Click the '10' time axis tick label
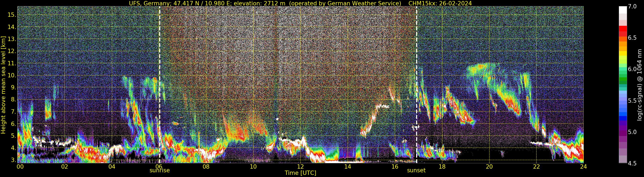 (253, 166)
